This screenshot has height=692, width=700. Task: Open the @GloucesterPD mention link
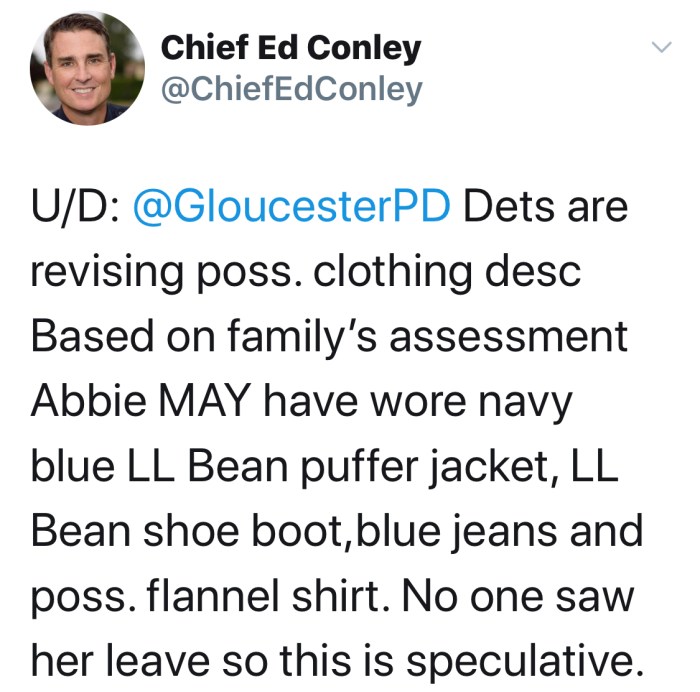pyautogui.click(x=290, y=206)
